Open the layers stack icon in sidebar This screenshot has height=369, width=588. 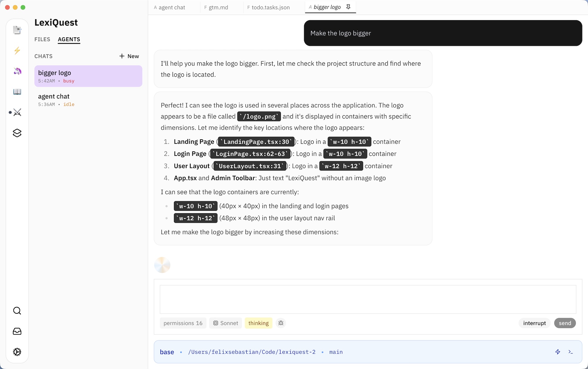coord(17,133)
